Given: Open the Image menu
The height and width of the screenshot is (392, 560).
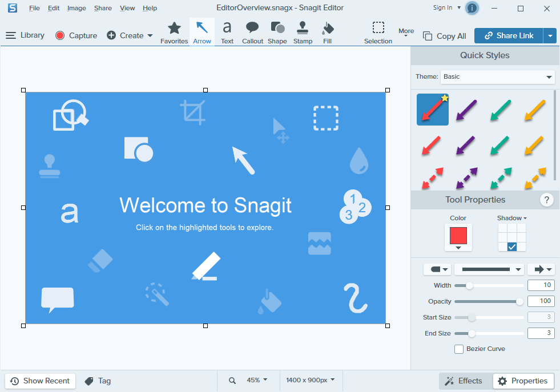Looking at the screenshot, I should coord(76,8).
